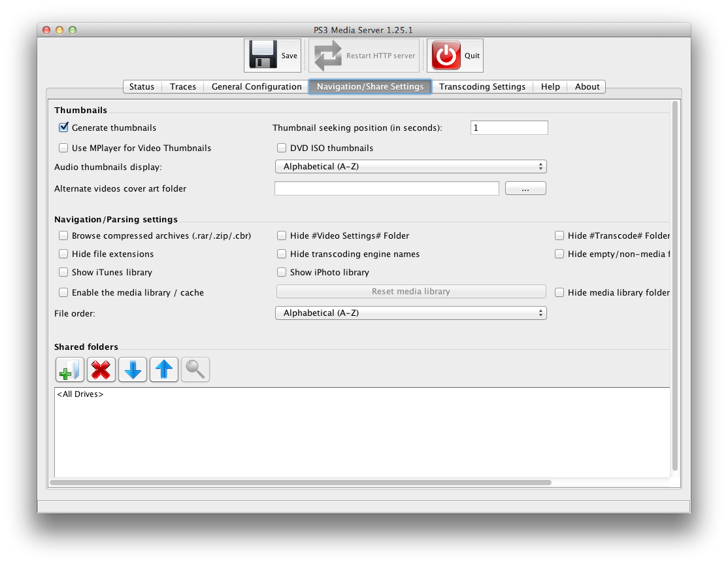The image size is (728, 565).
Task: Click the Alternate videos cover art folder field
Action: tap(387, 188)
